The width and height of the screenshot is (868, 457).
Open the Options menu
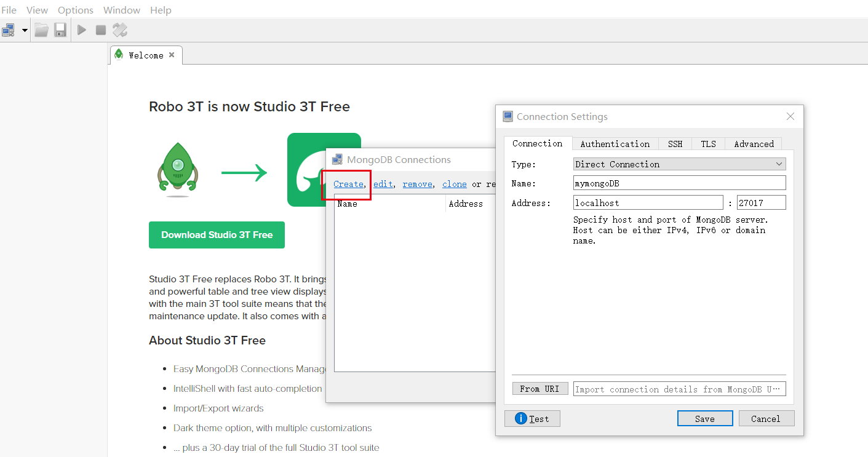coord(76,10)
